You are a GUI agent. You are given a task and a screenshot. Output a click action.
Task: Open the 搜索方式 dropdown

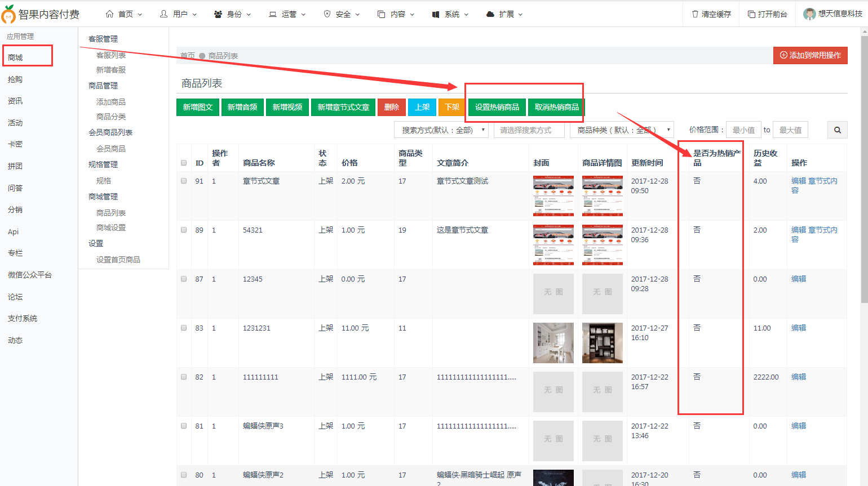(441, 130)
